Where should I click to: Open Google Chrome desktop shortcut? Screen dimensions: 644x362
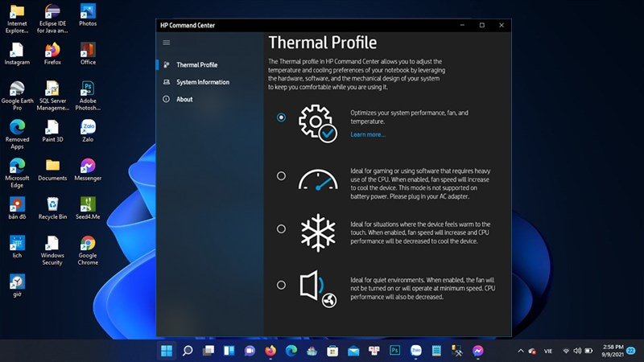88,250
